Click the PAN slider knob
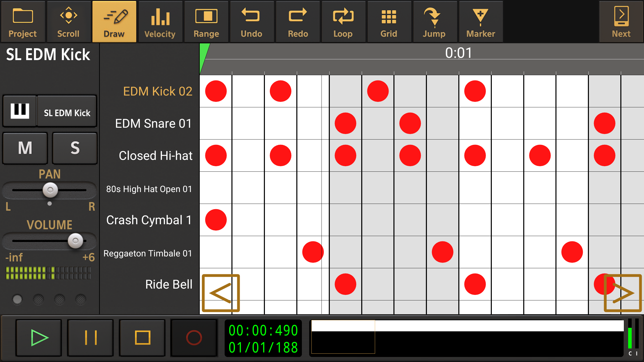644x362 pixels. coord(50,190)
